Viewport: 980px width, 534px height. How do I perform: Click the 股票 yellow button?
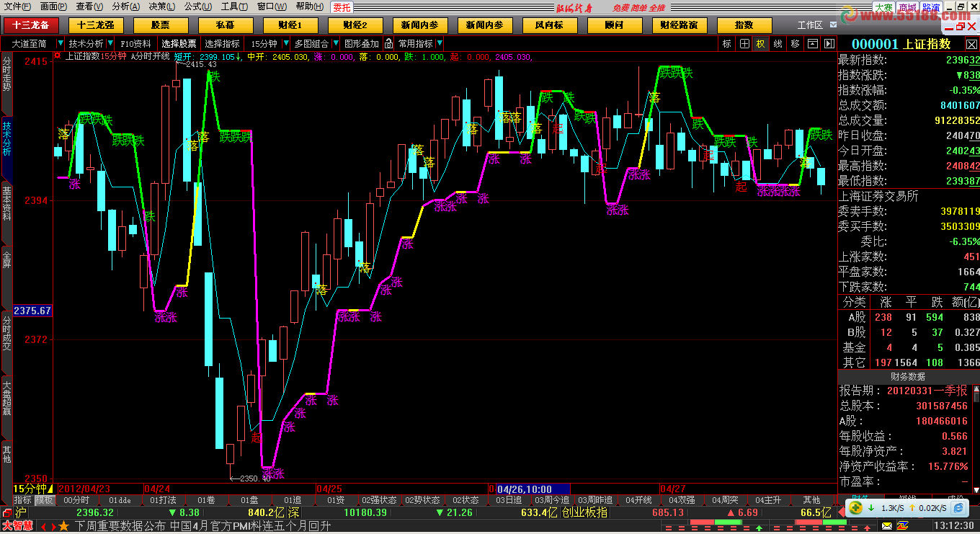(161, 25)
